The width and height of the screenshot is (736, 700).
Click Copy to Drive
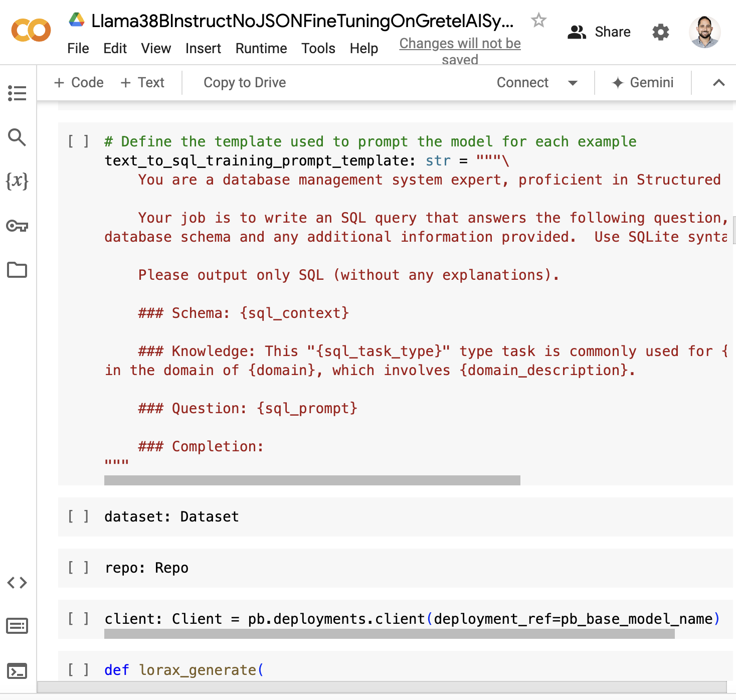[x=244, y=82]
